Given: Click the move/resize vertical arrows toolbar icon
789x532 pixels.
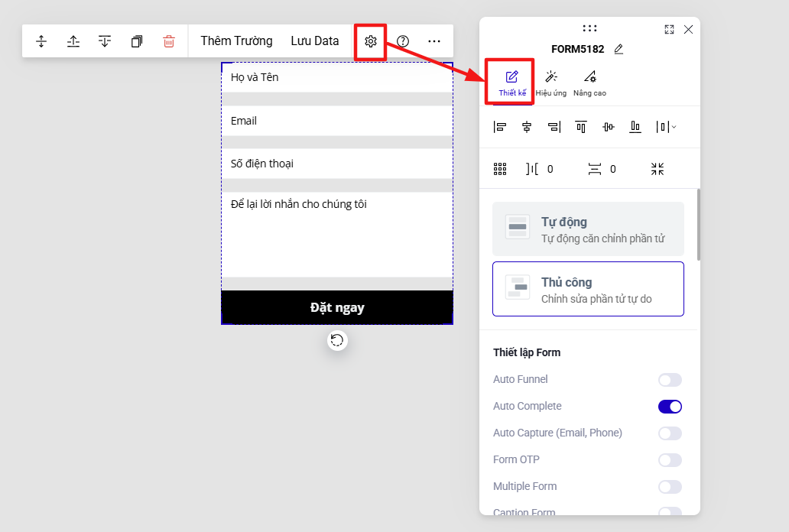Looking at the screenshot, I should point(41,41).
